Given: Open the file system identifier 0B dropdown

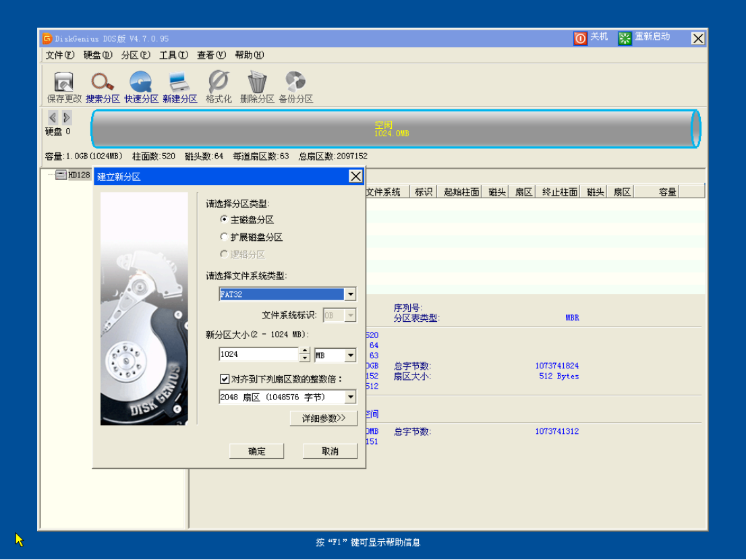Looking at the screenshot, I should pos(350,315).
